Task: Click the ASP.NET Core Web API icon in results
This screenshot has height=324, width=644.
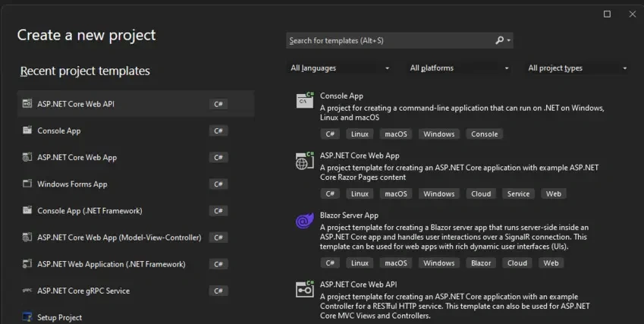Action: [x=305, y=289]
